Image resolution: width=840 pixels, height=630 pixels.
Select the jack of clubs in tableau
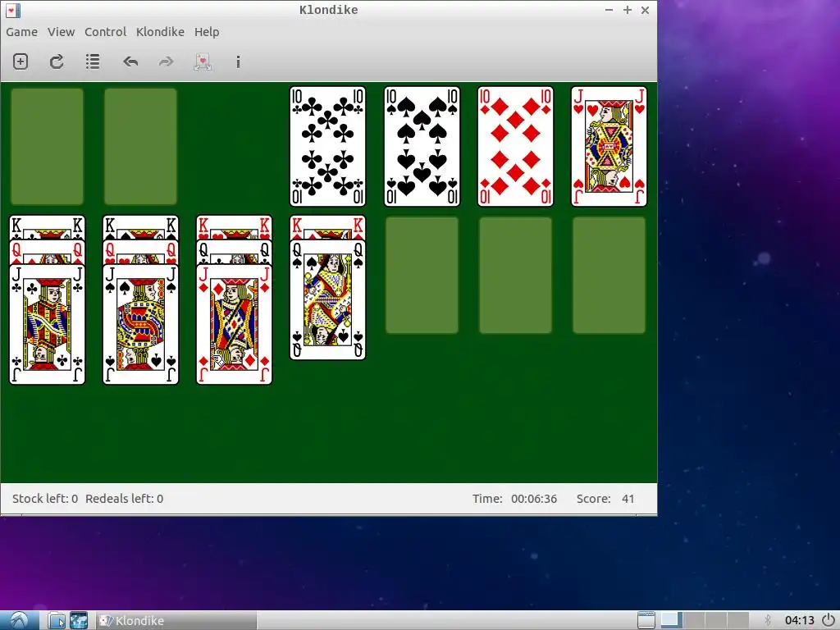[47, 325]
